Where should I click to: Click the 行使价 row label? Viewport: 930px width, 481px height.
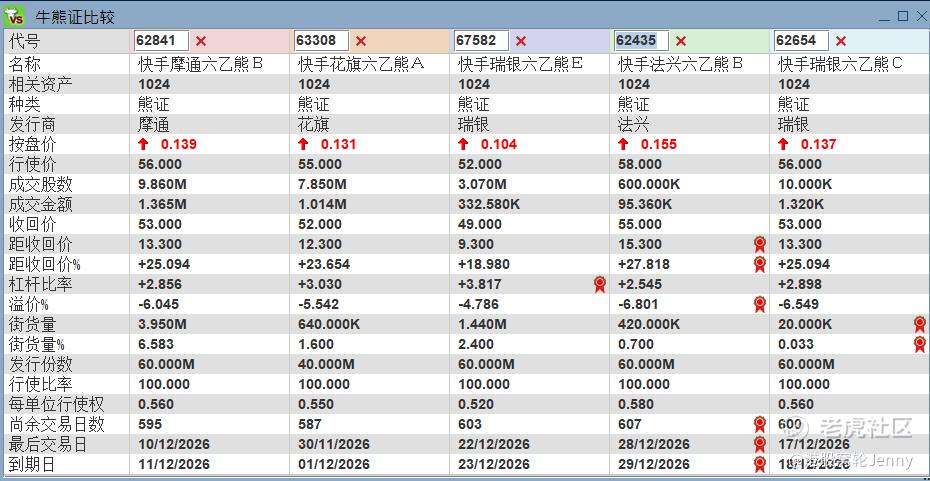tap(32, 164)
